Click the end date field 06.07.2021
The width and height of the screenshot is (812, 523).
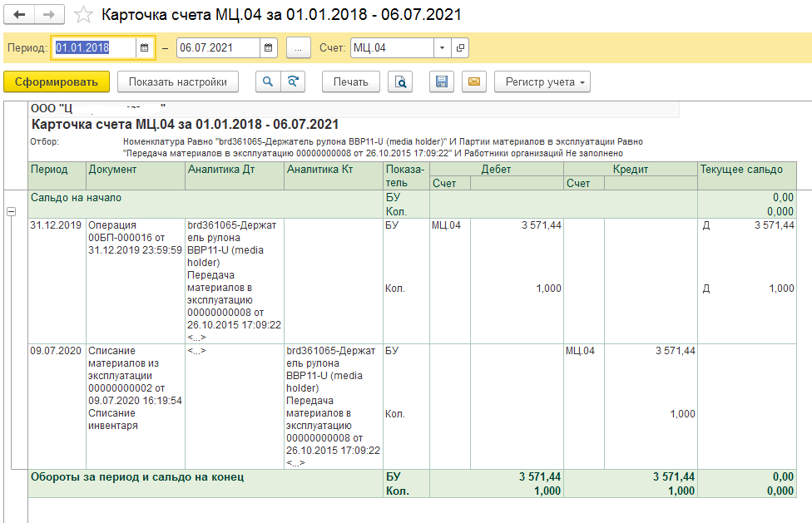[x=217, y=47]
